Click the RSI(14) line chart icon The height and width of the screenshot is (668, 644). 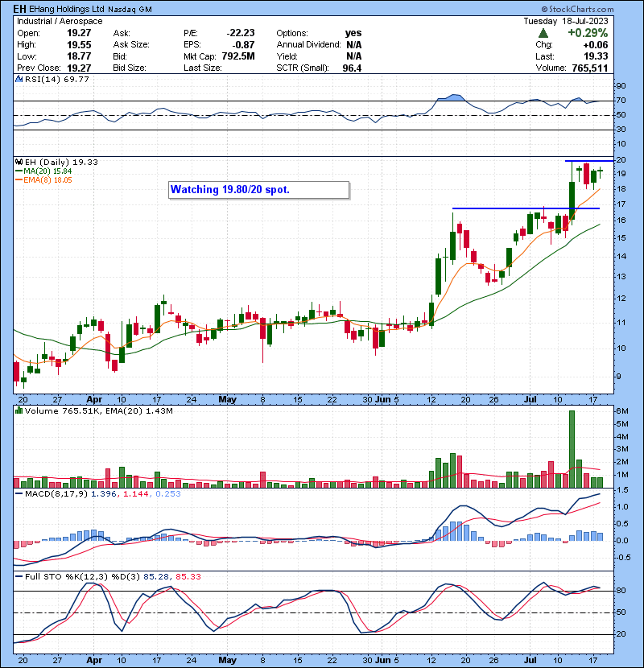19,79
